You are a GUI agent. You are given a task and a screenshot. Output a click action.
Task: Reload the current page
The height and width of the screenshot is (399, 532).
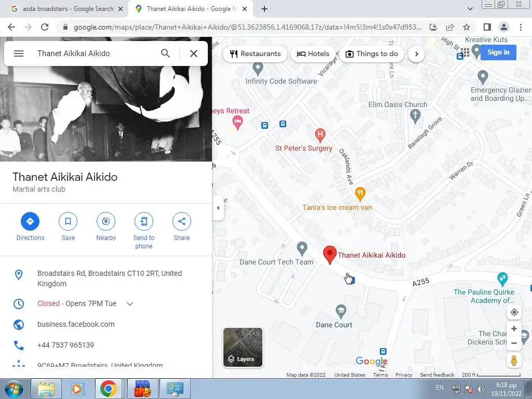point(45,27)
